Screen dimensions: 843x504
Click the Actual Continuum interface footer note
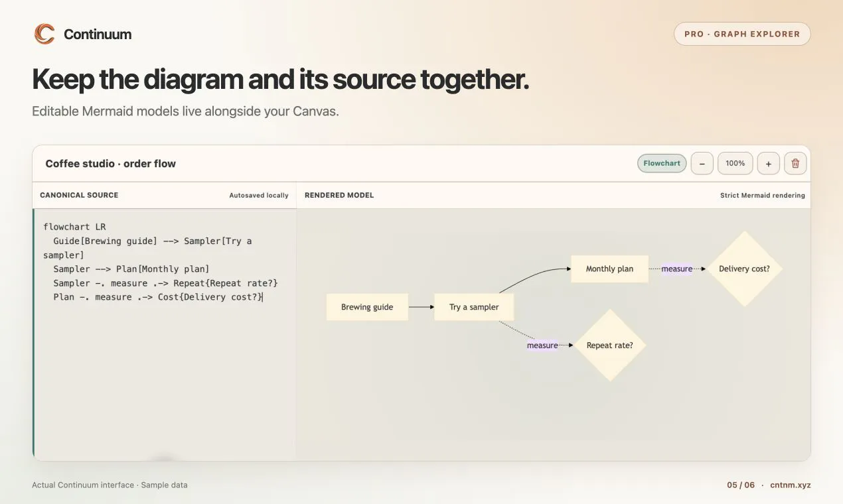110,485
